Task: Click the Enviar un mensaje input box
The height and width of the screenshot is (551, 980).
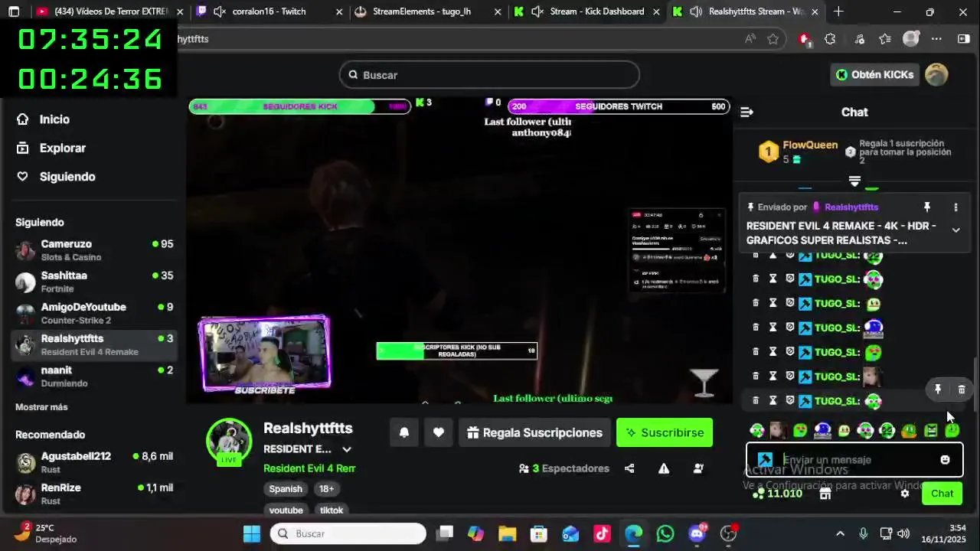Action: point(854,459)
